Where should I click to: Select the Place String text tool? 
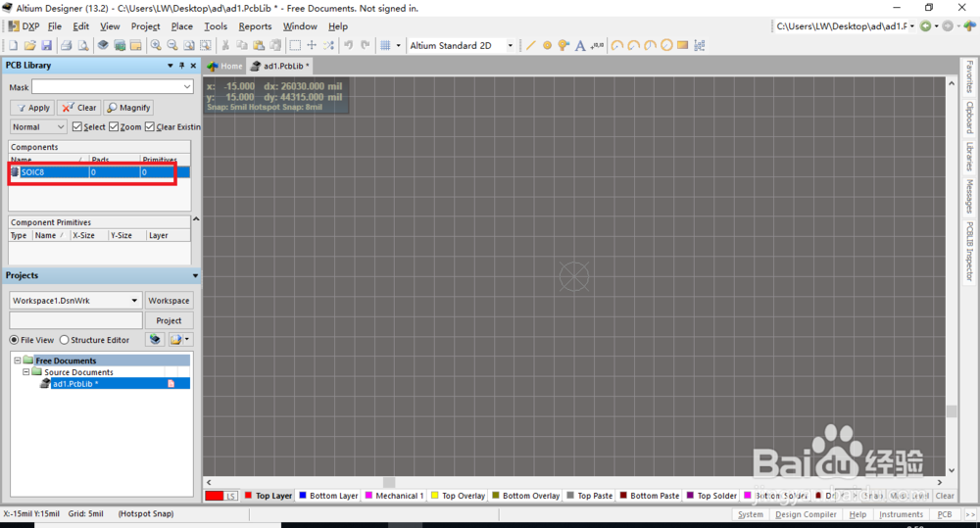(x=580, y=45)
